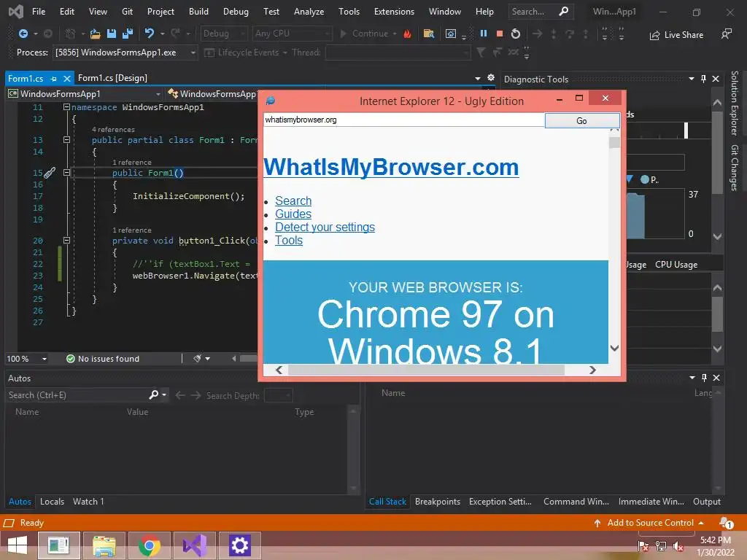Switch to Form1.cs [Design] tab
The height and width of the screenshot is (560, 747).
click(112, 78)
